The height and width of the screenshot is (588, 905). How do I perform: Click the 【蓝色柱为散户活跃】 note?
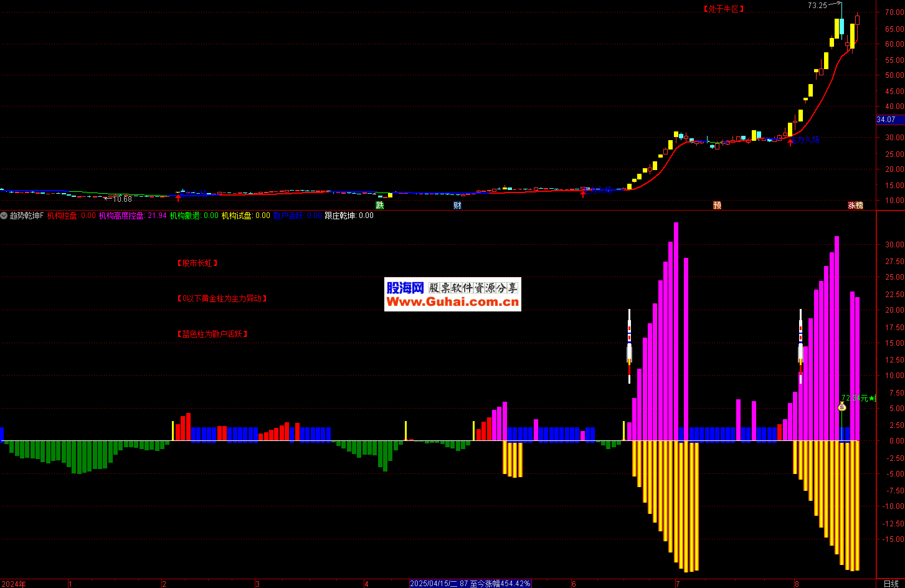(x=212, y=334)
